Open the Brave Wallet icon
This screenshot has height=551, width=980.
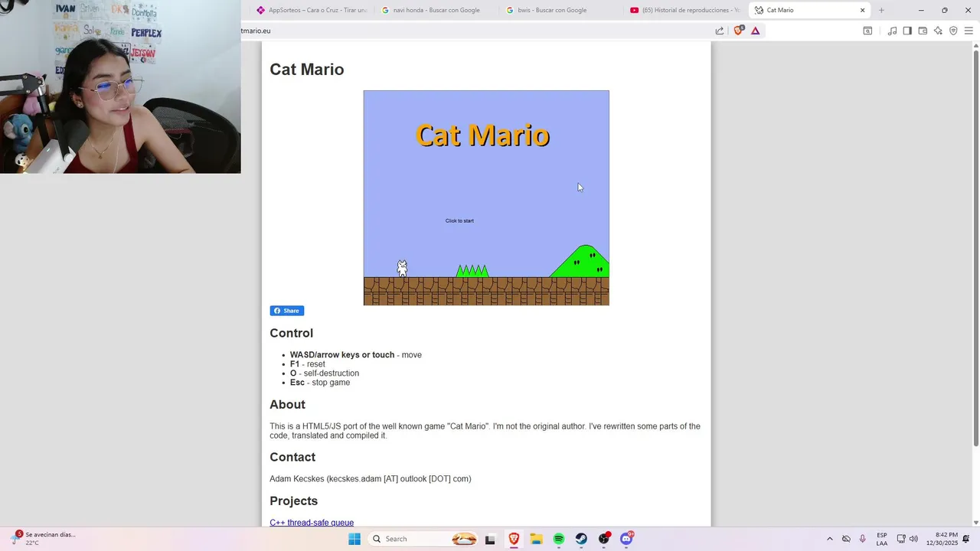tap(923, 31)
